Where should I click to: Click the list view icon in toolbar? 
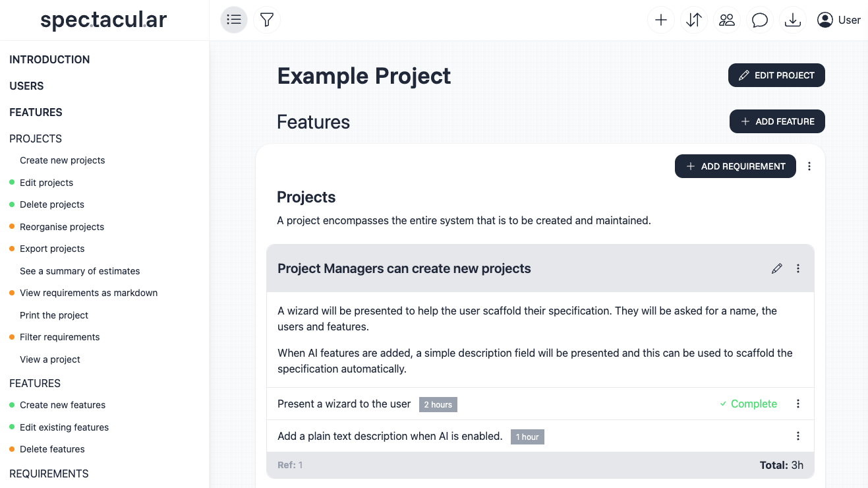[x=234, y=20]
